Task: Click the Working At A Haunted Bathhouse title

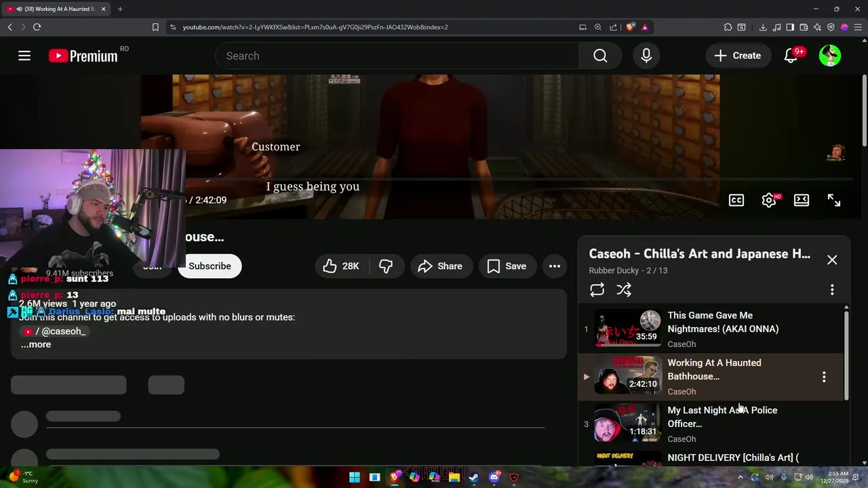Action: [x=714, y=369]
